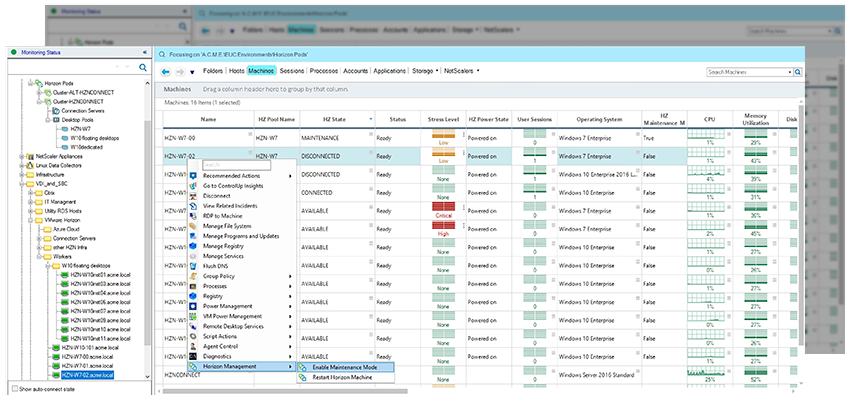Open the navigation history dropdown arrow
The image size is (850, 400).
(192, 72)
